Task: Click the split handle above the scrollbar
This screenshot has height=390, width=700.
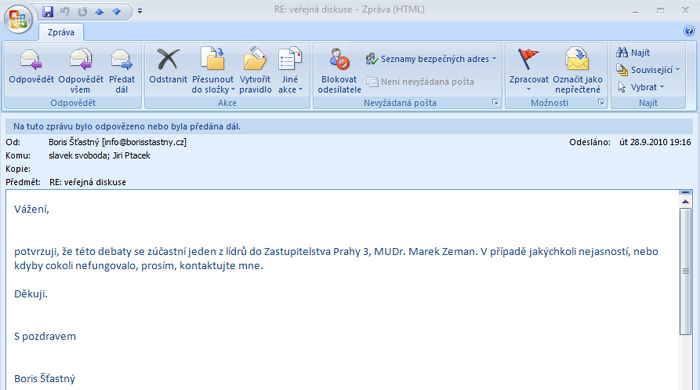Action: [x=685, y=192]
